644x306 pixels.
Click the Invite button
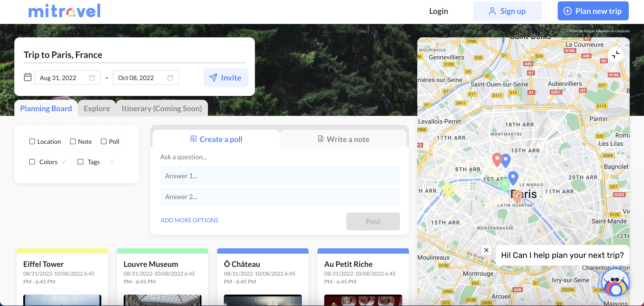225,78
